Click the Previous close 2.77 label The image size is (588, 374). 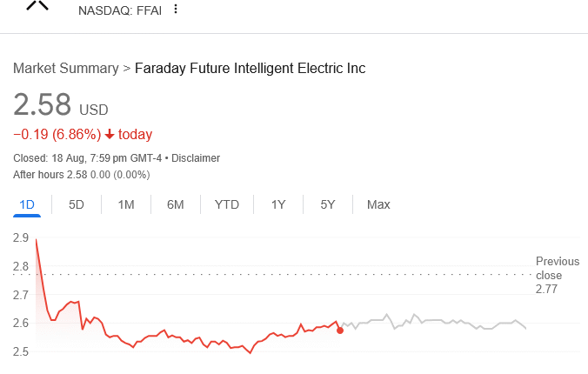click(557, 275)
